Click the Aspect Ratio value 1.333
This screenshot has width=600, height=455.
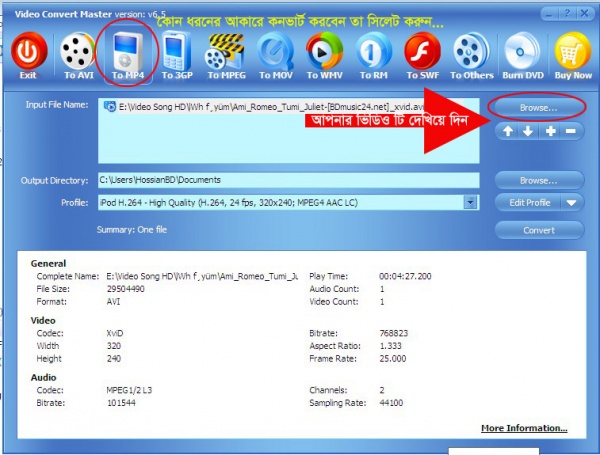(390, 346)
